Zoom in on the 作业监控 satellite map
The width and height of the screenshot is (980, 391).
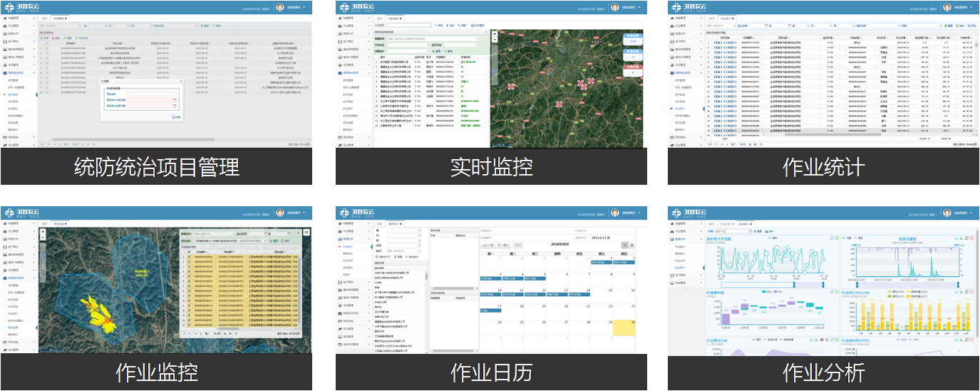[43, 231]
